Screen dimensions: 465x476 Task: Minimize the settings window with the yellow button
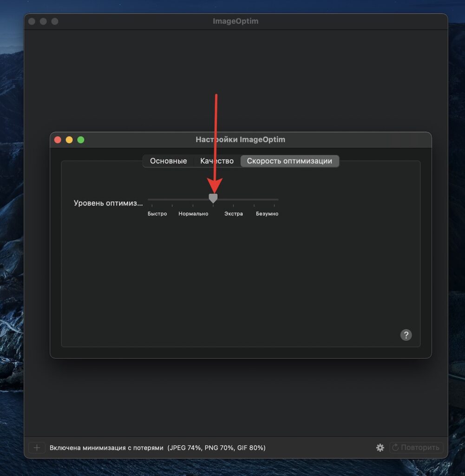coord(69,139)
